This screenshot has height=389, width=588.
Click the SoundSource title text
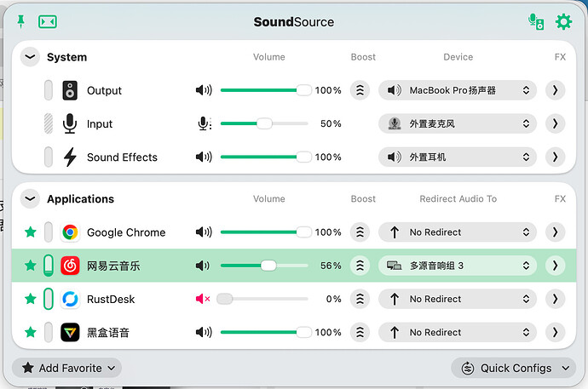294,22
